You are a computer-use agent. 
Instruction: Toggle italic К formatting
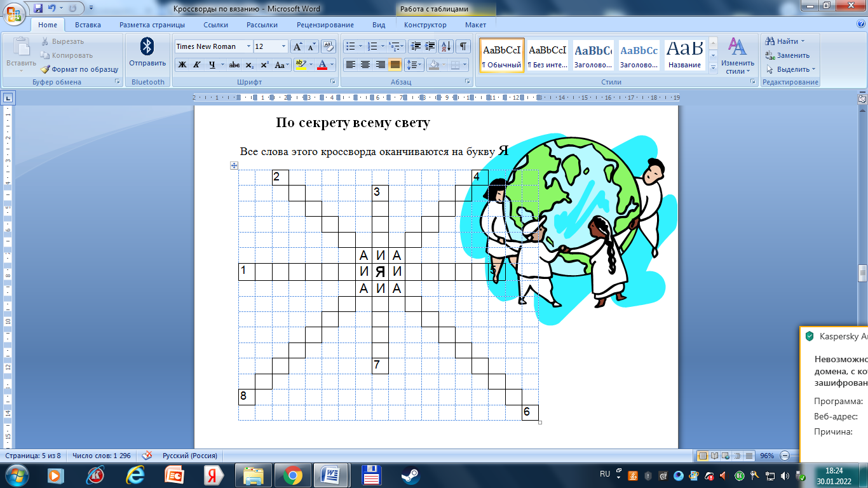[197, 65]
